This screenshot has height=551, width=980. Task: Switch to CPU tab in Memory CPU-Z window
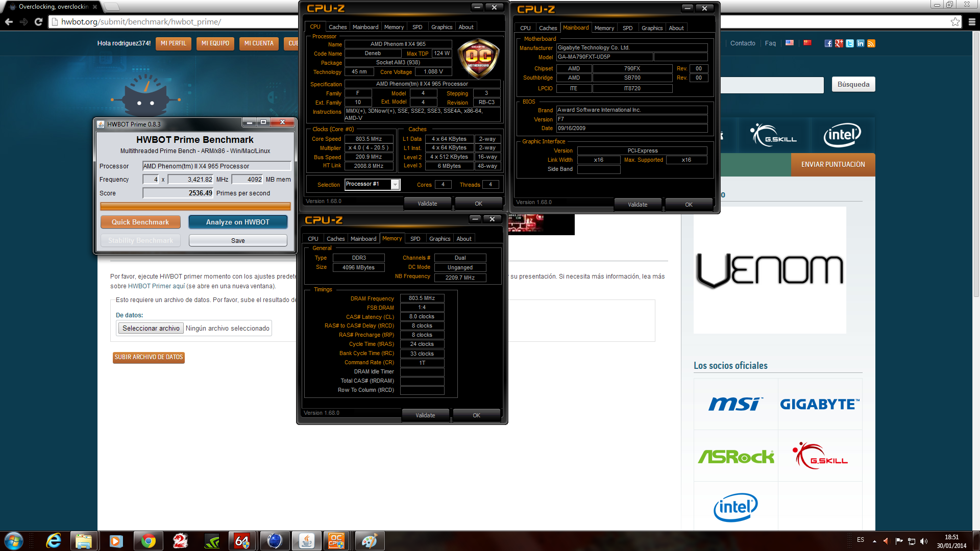point(313,239)
